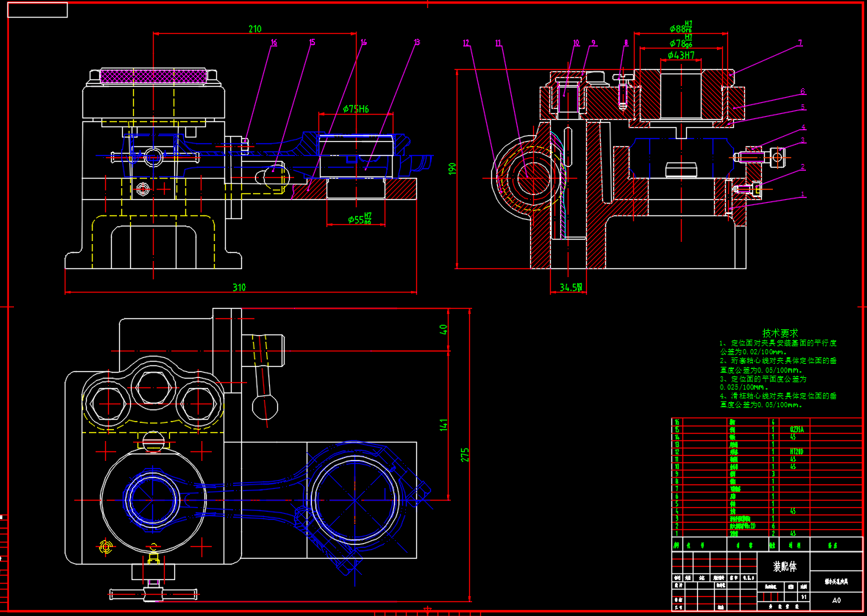Select the φ88 H7/r6 fit dimension
The height and width of the screenshot is (616, 867).
click(681, 27)
